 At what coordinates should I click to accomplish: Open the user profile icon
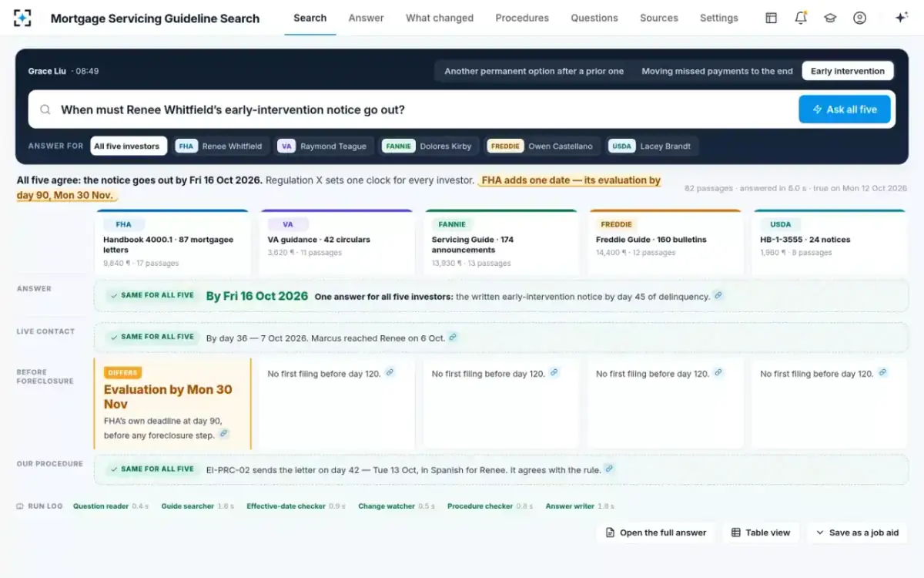coord(860,18)
